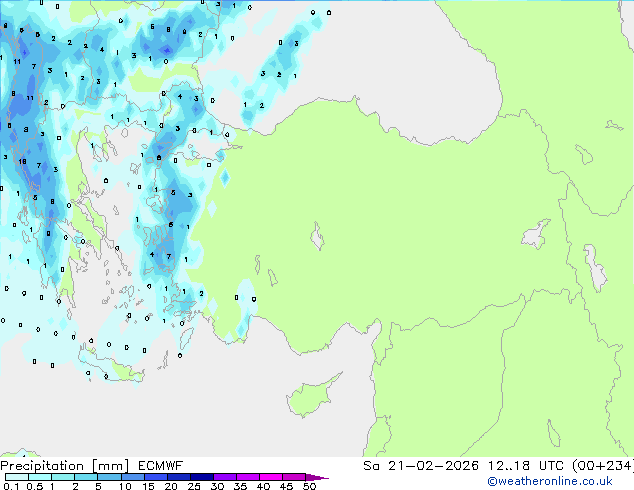Pick the legend swatch between 20 and 25
634x490 pixels.
(x=178, y=477)
